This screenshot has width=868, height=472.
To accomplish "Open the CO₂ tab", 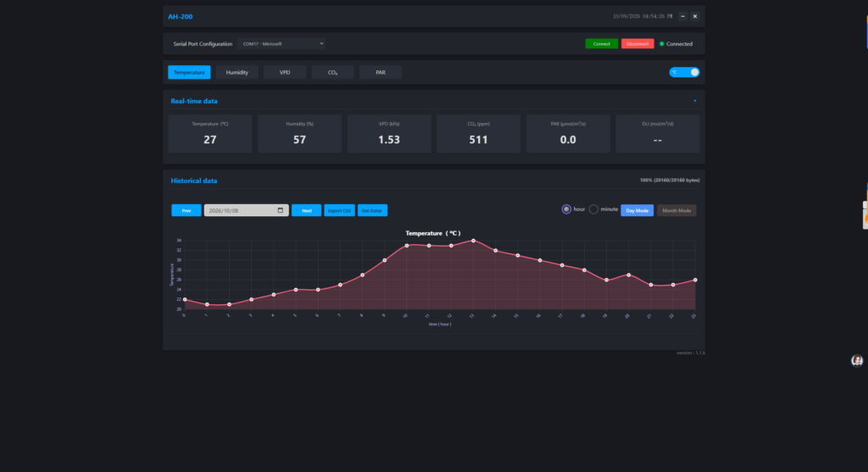I will [x=332, y=72].
